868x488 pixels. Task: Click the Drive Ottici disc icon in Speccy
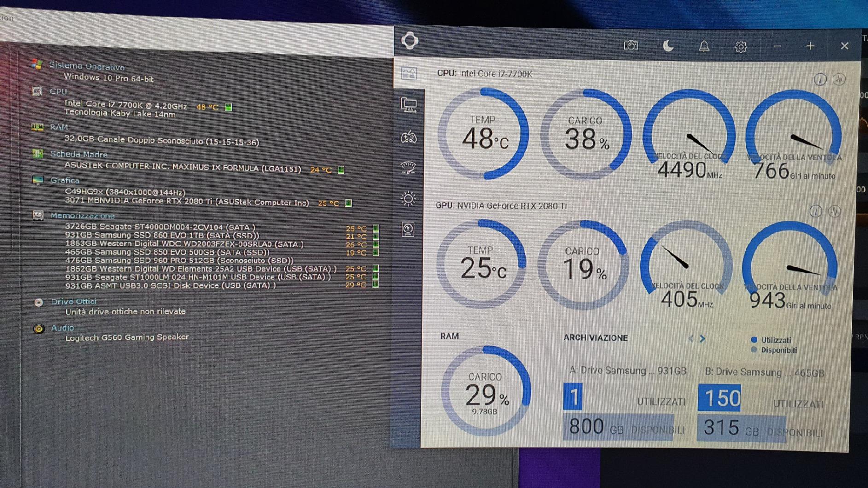[x=39, y=302]
